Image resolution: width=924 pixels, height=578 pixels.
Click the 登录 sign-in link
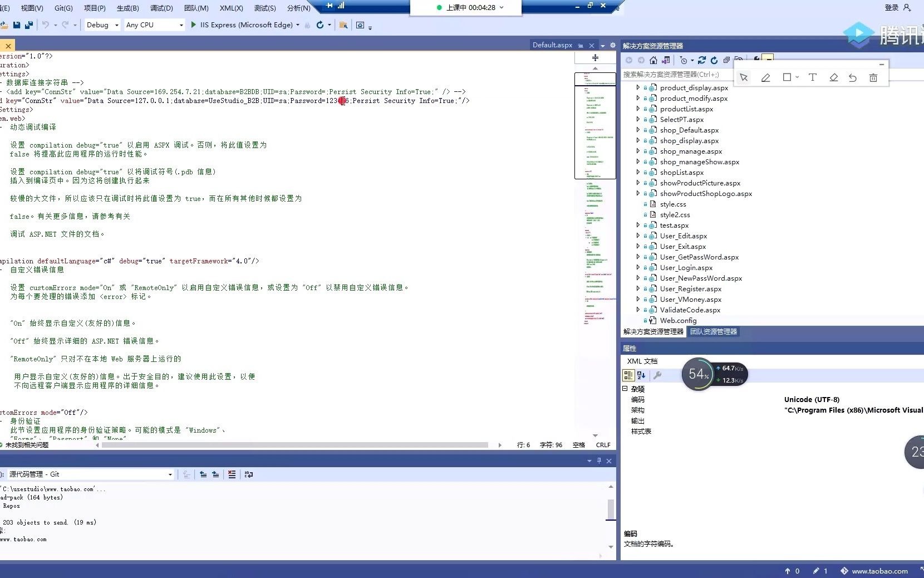[x=892, y=8]
